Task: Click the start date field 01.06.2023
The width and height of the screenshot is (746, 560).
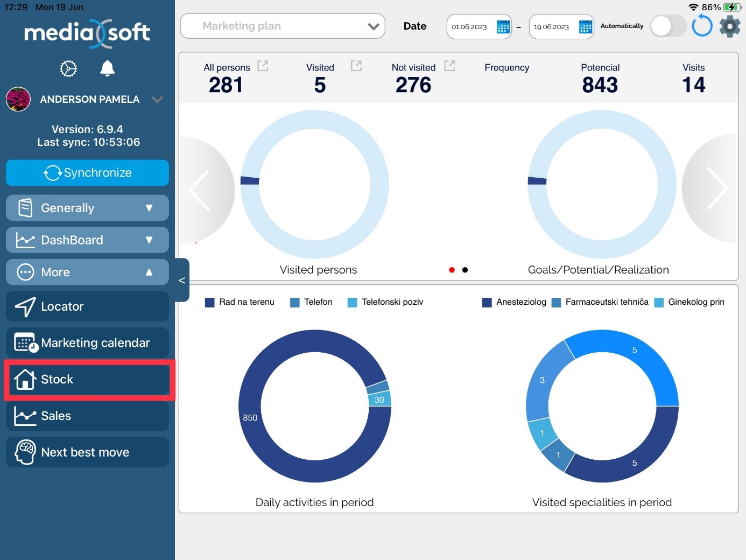Action: coord(469,27)
